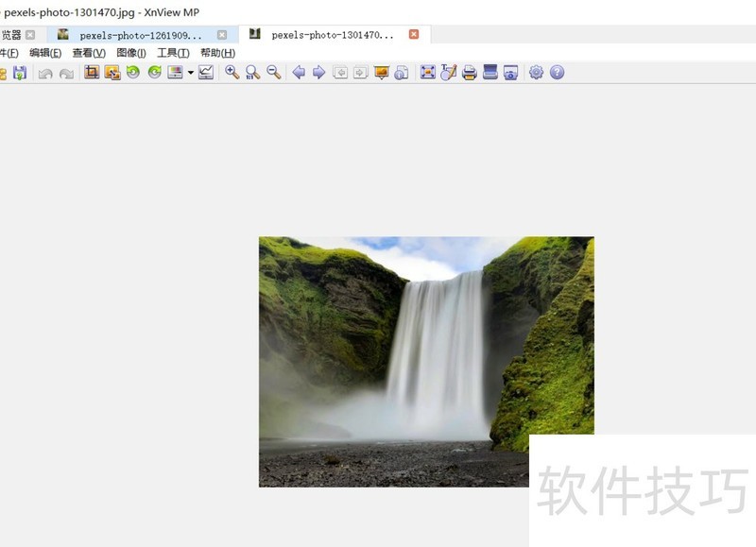Click the Undo arrow in the toolbar

coord(43,72)
